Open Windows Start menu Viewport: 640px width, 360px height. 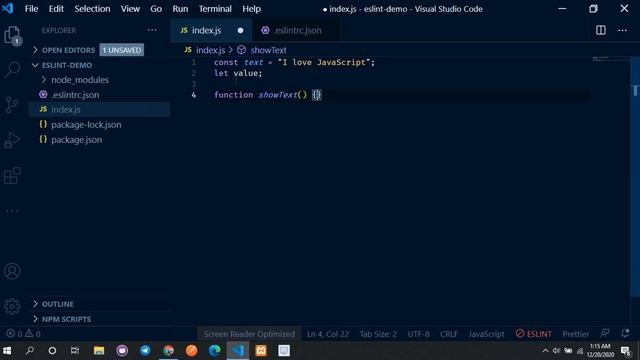tap(7, 351)
